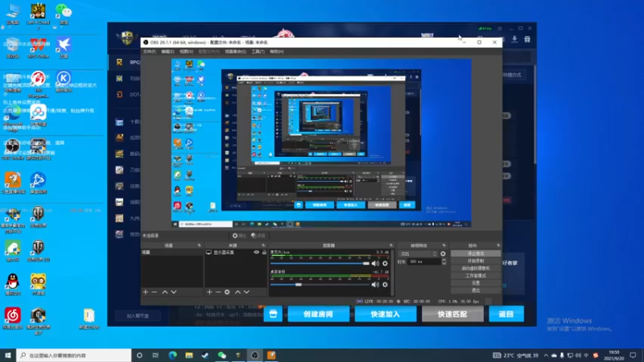Click the 快速匹配 button in game platform
The width and height of the screenshot is (644, 362).
click(x=452, y=314)
